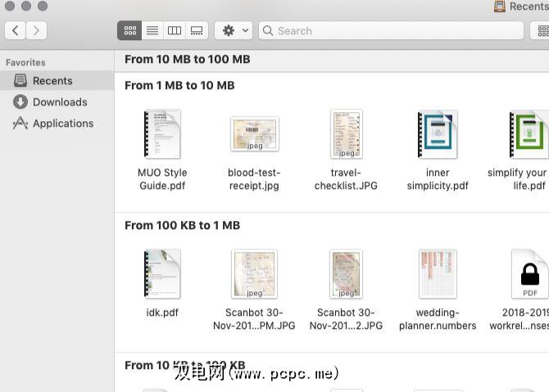549x392 pixels.
Task: Open the gear action menu
Action: point(234,31)
